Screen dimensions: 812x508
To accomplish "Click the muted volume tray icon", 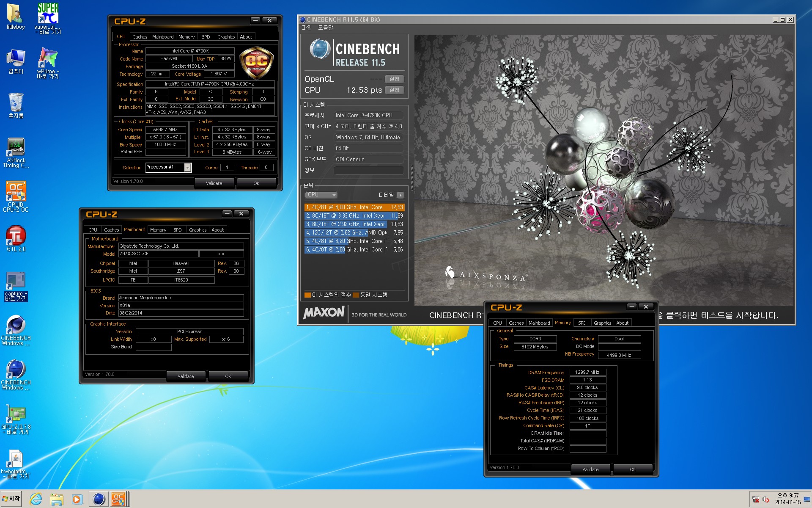I will (x=766, y=500).
